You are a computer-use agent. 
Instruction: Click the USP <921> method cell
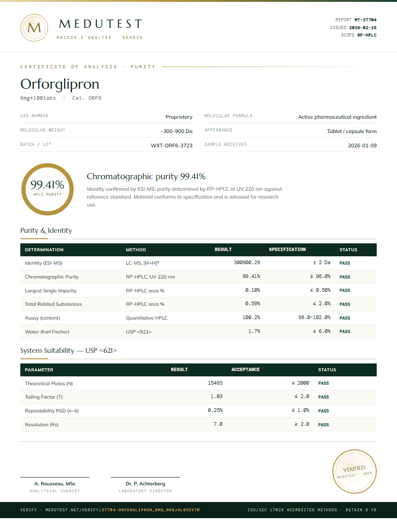(138, 332)
